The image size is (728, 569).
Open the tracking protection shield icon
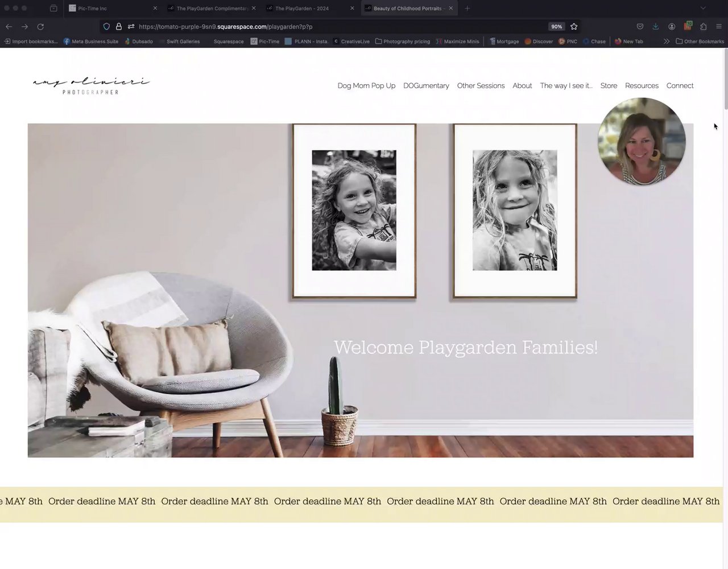coord(106,27)
